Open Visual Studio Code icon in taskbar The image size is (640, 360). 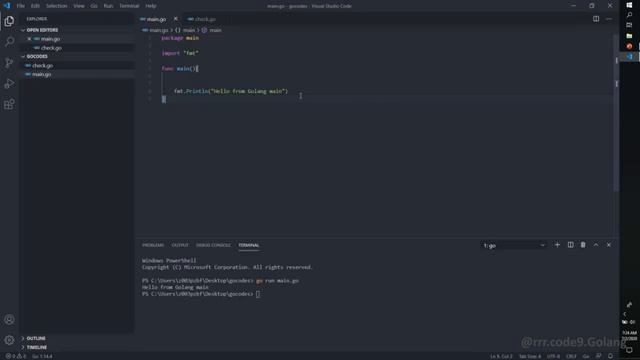point(629,57)
